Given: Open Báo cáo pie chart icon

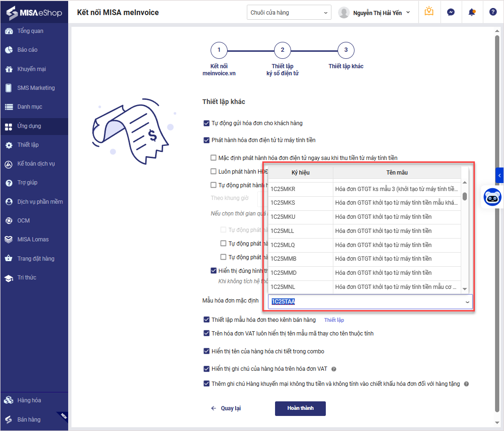Looking at the screenshot, I should 9,50.
